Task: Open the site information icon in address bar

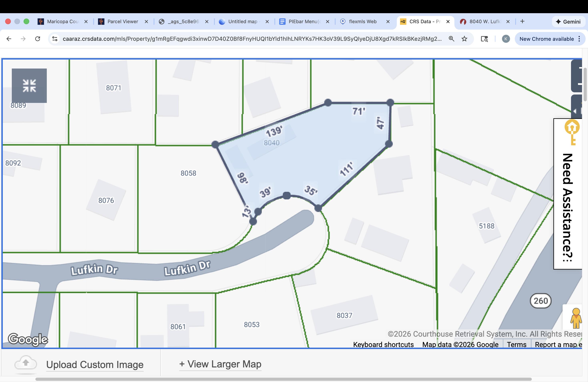Action: click(55, 39)
